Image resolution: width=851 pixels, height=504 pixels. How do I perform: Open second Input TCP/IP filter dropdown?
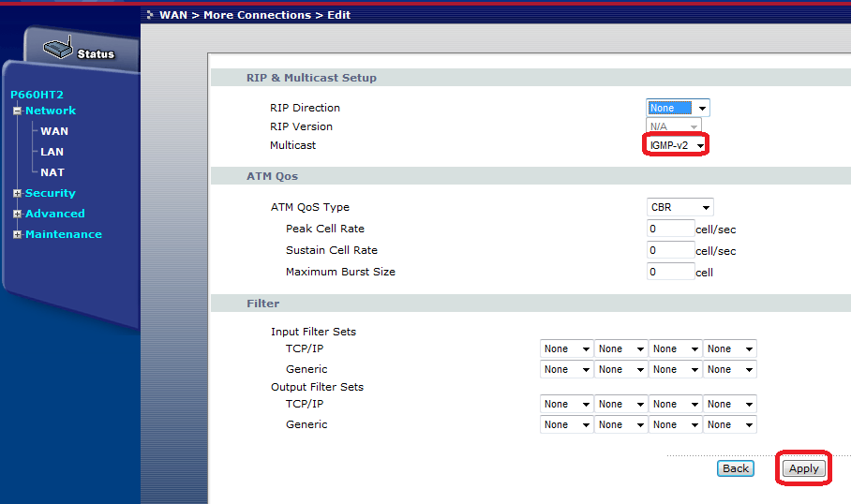point(620,348)
